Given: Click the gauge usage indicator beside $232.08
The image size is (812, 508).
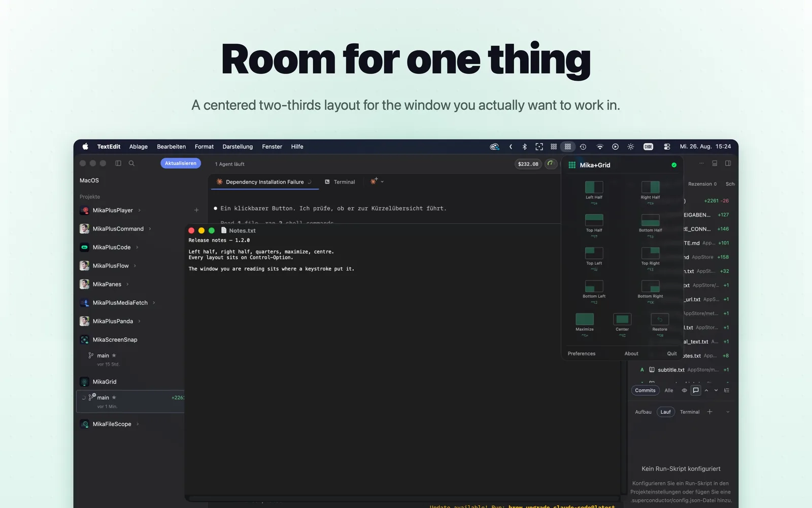Looking at the screenshot, I should (x=551, y=164).
